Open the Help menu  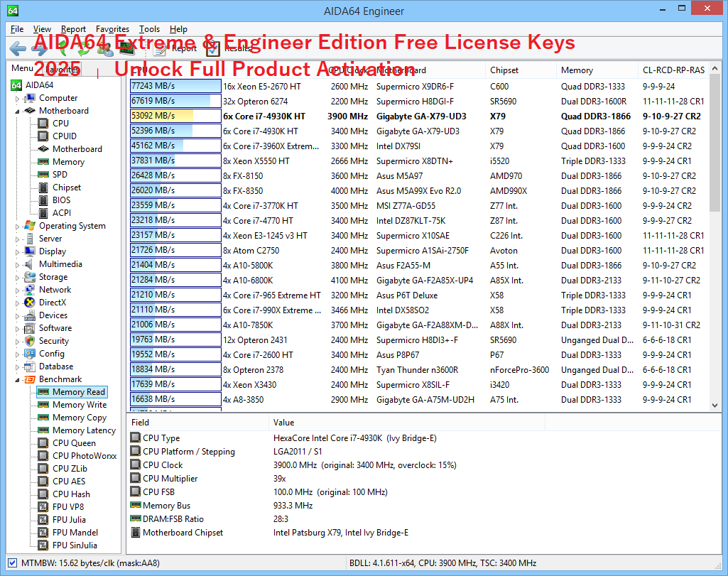(178, 29)
